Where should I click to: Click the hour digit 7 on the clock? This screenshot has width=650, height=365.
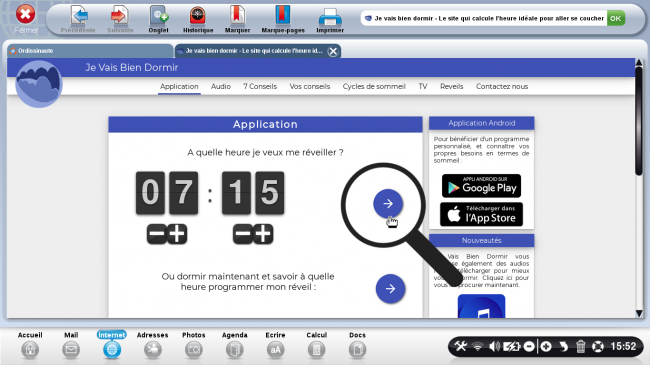pyautogui.click(x=183, y=193)
